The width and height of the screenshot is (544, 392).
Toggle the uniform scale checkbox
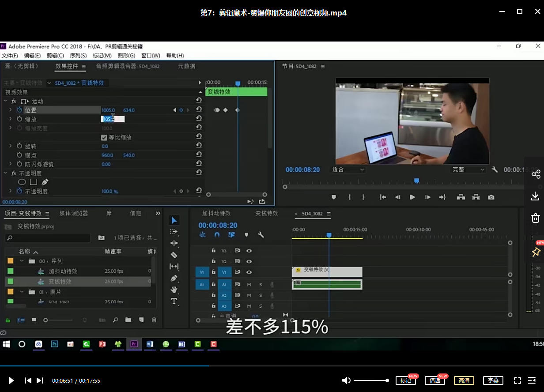click(x=104, y=137)
